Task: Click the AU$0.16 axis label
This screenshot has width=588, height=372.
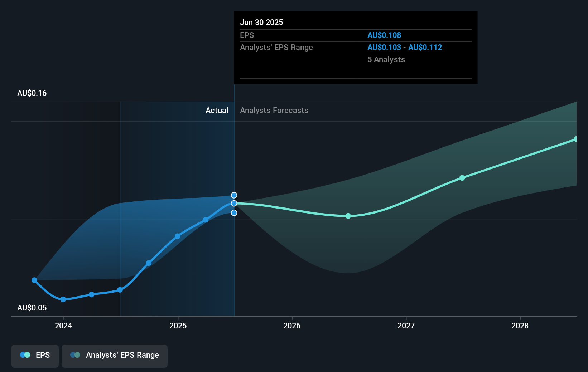Action: (x=31, y=93)
